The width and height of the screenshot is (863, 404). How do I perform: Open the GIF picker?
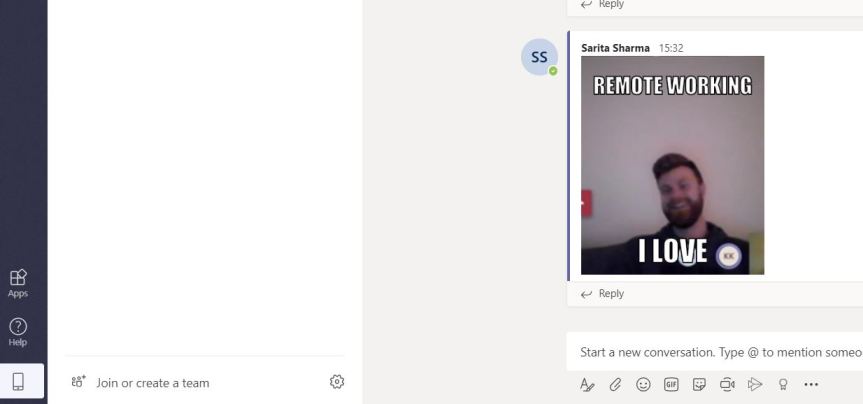[671, 384]
